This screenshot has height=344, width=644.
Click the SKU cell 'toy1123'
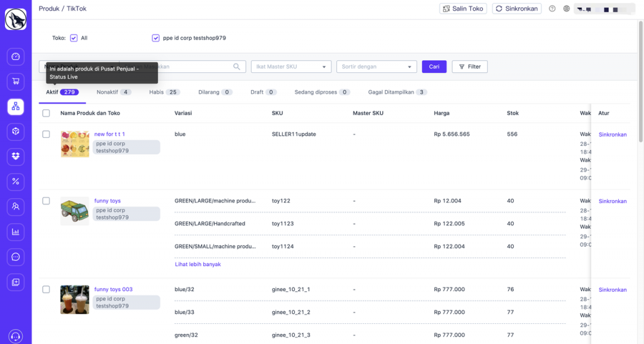tap(282, 224)
